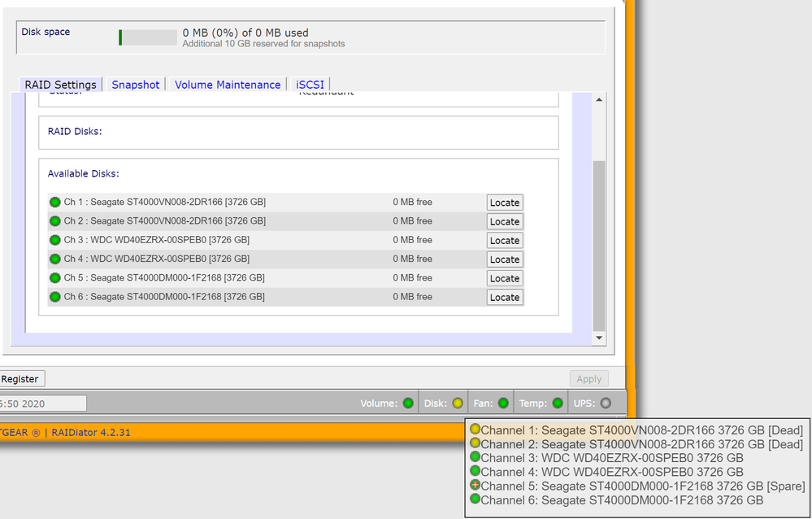This screenshot has height=519, width=812.
Task: Open the RAID Settings tab
Action: point(61,85)
